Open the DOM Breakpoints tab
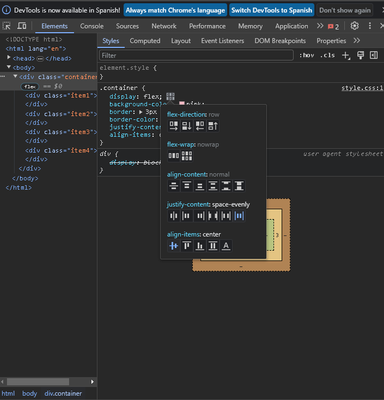This screenshot has height=400, width=384. pos(280,41)
